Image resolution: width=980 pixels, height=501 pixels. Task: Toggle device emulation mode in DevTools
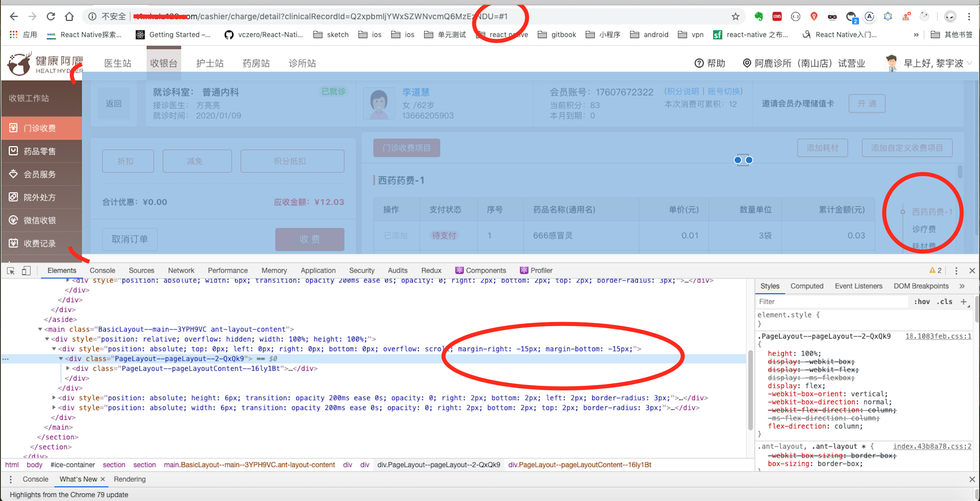tap(26, 271)
